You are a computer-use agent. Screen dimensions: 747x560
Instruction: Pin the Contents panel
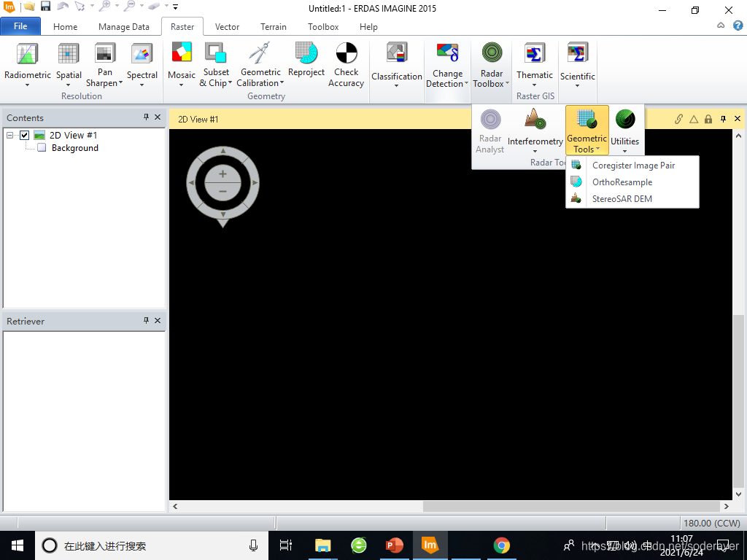146,117
